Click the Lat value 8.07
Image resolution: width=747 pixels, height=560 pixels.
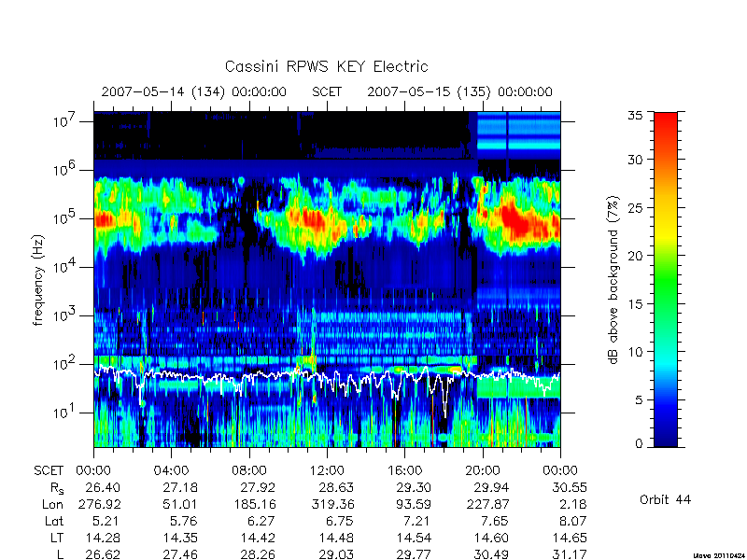573,521
